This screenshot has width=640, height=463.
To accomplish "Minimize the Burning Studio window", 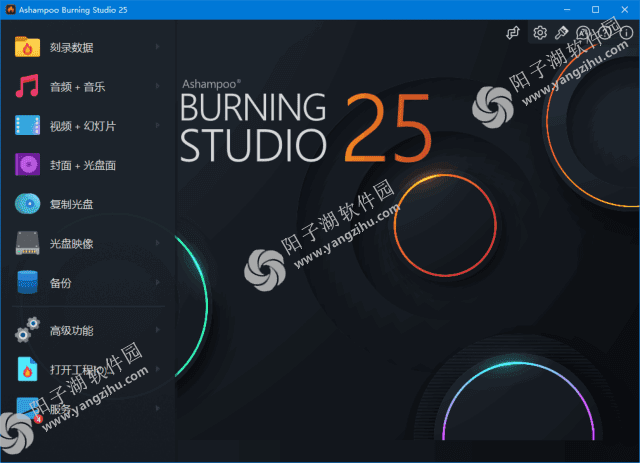I will pos(567,9).
